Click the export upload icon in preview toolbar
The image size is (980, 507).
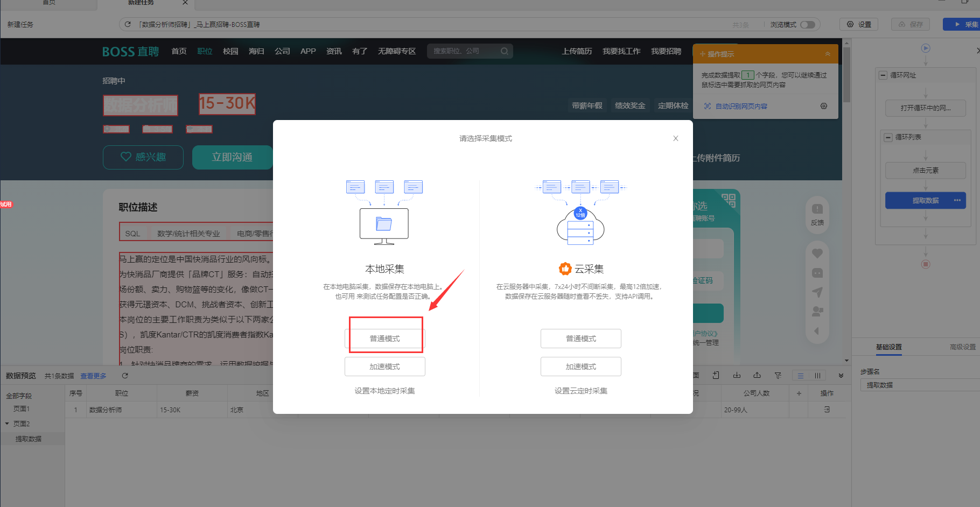click(x=757, y=376)
